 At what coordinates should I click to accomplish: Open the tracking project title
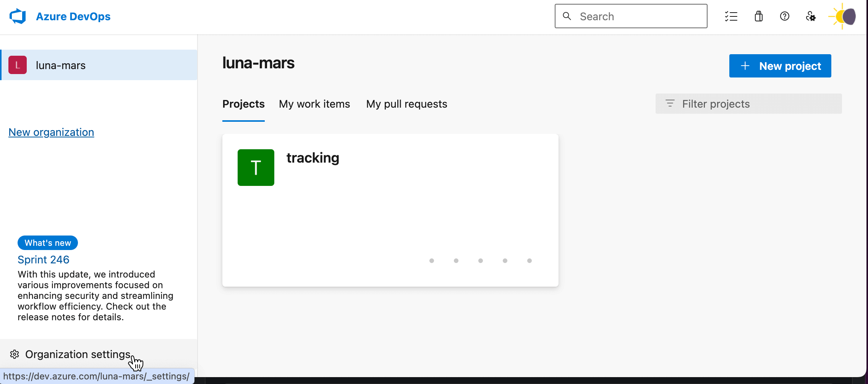coord(313,158)
